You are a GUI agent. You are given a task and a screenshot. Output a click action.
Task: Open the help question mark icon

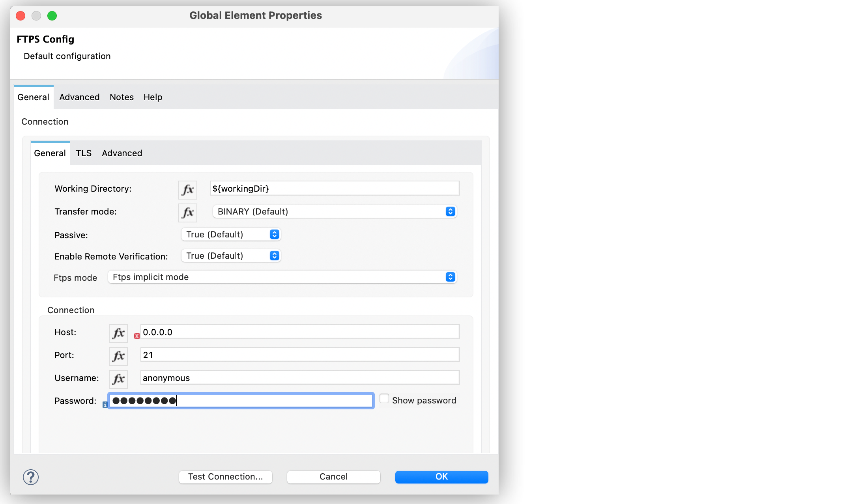(x=31, y=477)
